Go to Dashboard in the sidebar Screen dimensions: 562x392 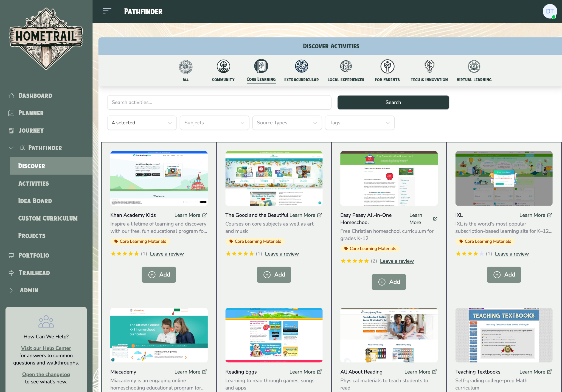coord(35,96)
